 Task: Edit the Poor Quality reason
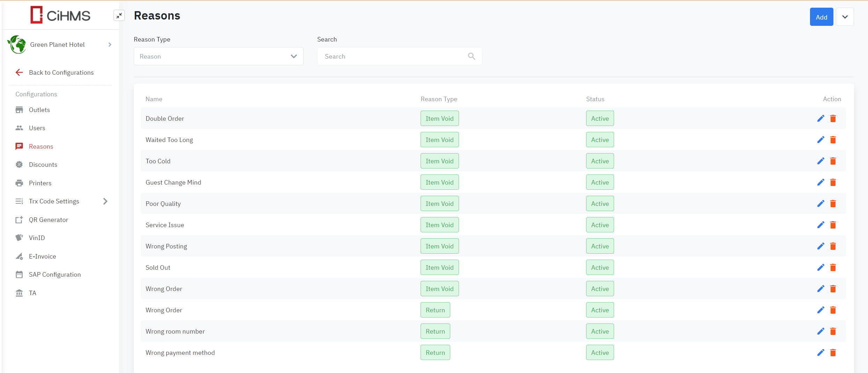820,204
